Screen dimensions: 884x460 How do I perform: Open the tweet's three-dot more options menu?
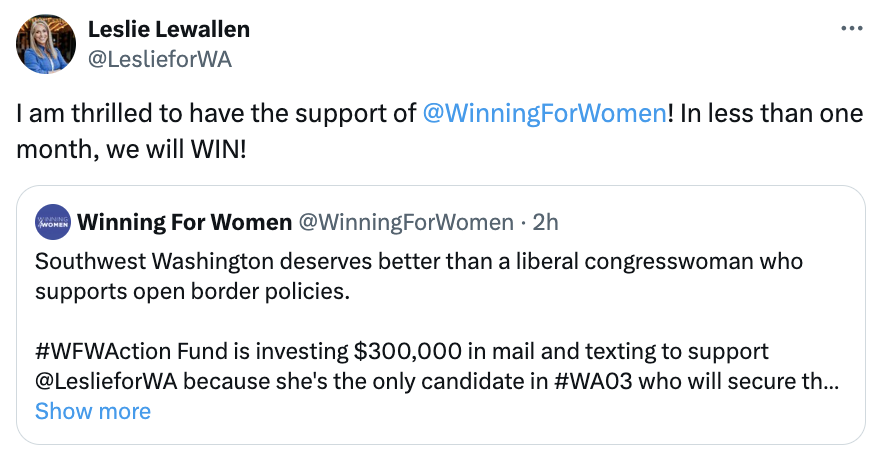point(851,29)
